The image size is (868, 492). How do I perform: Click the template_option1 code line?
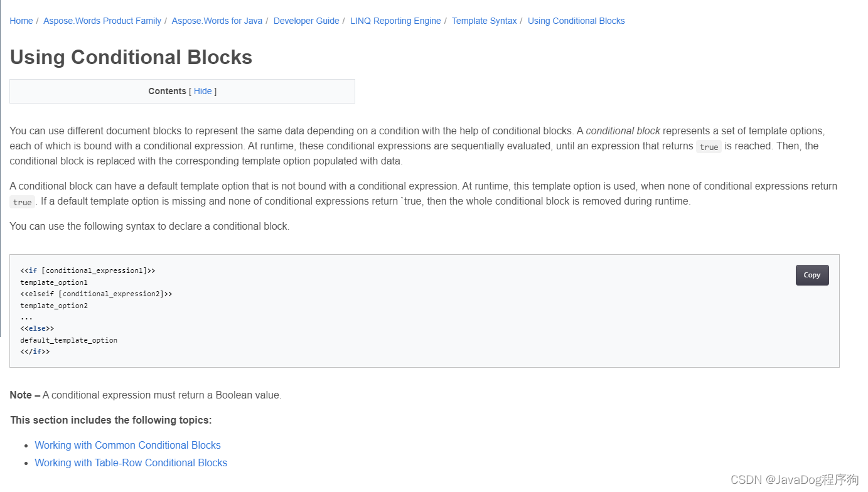pos(54,282)
